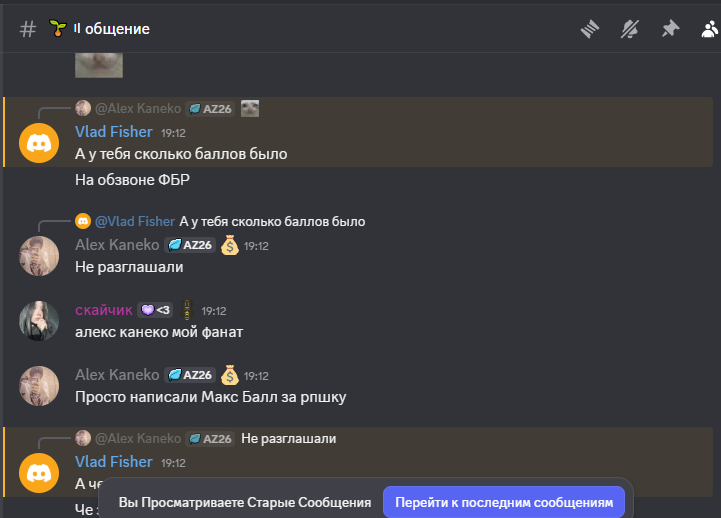Click the "Не разглашали" reply preview near the bottom
This screenshot has height=518, width=721.
point(289,438)
